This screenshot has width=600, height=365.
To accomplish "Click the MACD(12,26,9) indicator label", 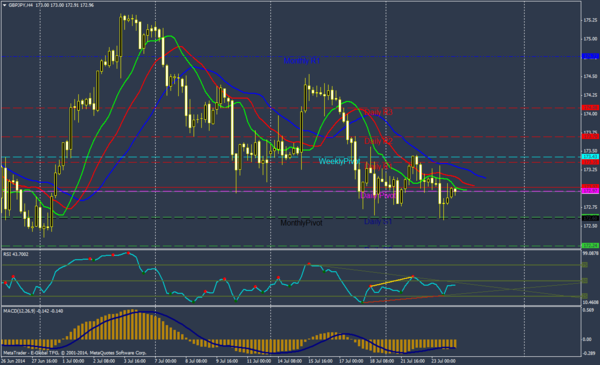I will [33, 311].
